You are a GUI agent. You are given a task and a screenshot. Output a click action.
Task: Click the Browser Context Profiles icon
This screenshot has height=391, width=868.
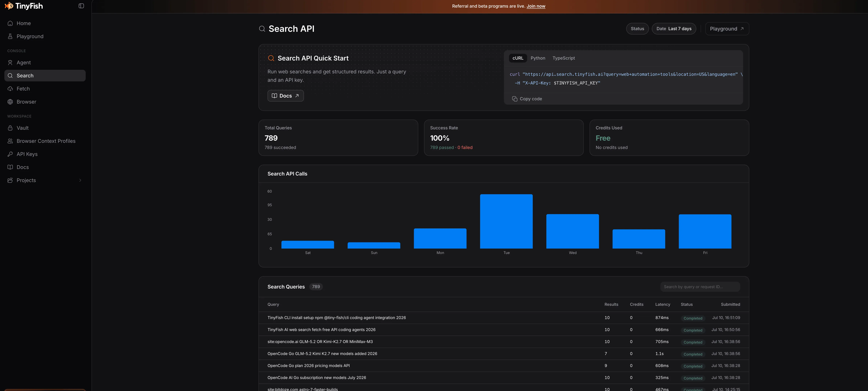tap(10, 141)
